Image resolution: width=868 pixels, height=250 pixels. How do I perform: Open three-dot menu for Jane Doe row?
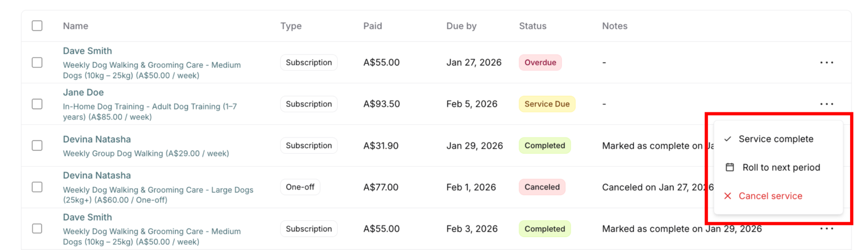[826, 104]
